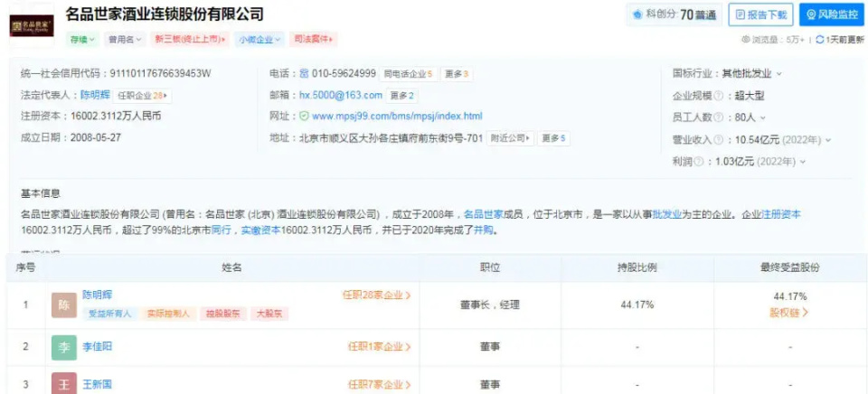The width and height of the screenshot is (868, 394).
Task: Click the email hx.5000@163.com
Action: tap(341, 95)
